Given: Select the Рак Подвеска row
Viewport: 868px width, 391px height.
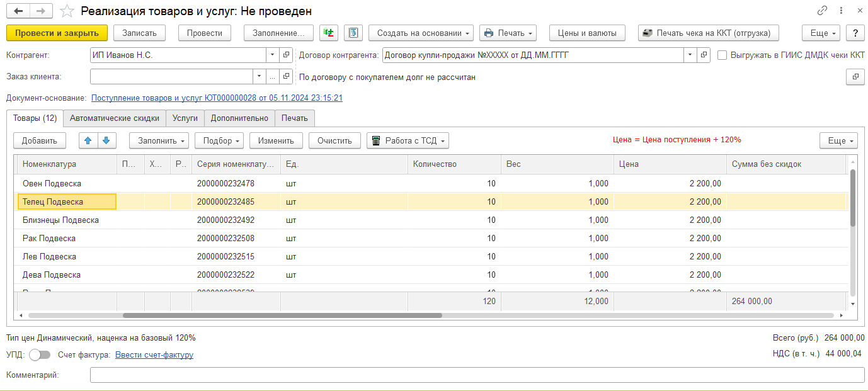Looking at the screenshot, I should point(431,238).
